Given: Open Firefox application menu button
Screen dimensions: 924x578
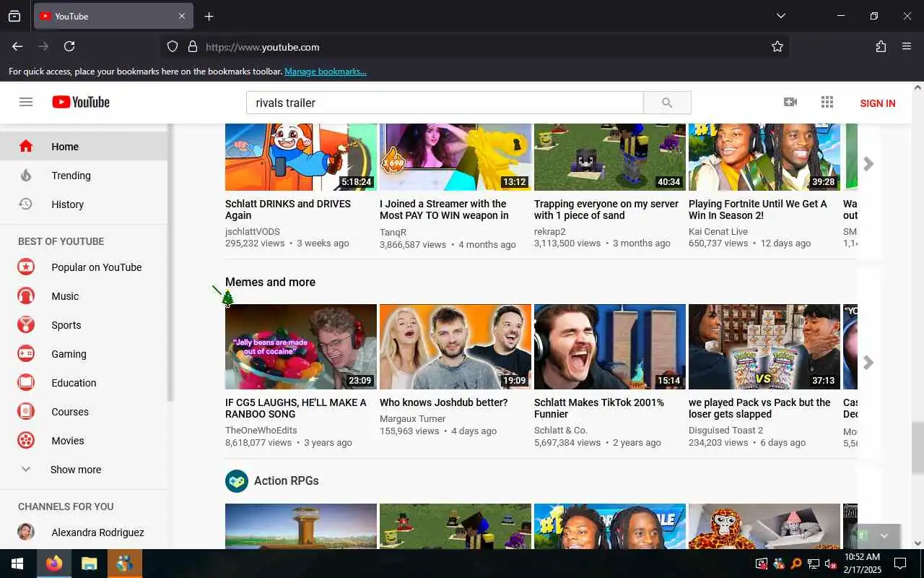Looking at the screenshot, I should point(907,46).
